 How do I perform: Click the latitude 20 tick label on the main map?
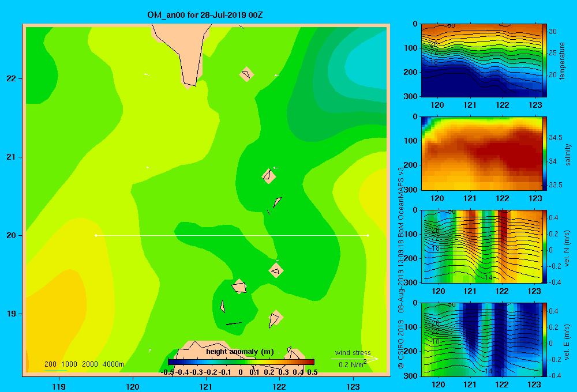click(x=11, y=235)
